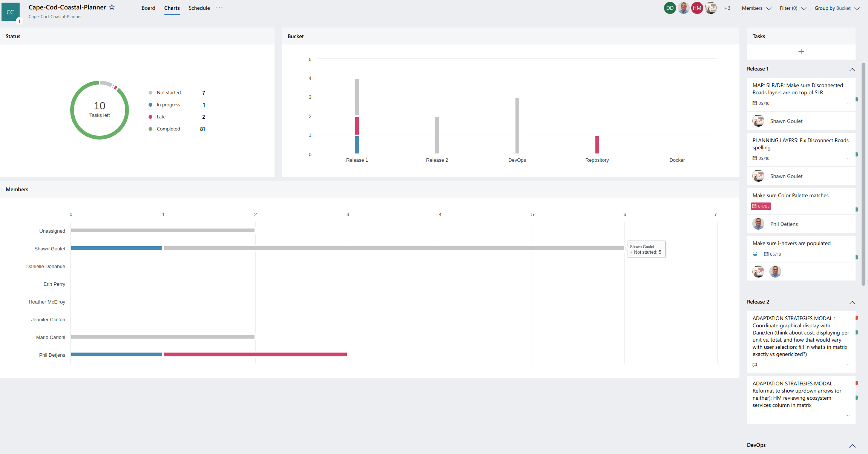Click the comment icon on Adaptation Strategies task
Viewport: 868px width, 454px height.
pyautogui.click(x=755, y=365)
